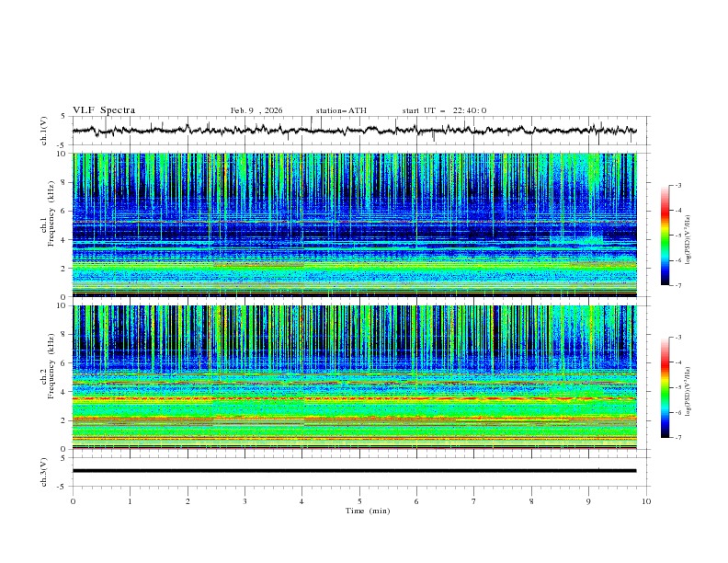This screenshot has width=728, height=563.
Task: Click inside the ch.2 spectrogram panel
Action: [354, 377]
